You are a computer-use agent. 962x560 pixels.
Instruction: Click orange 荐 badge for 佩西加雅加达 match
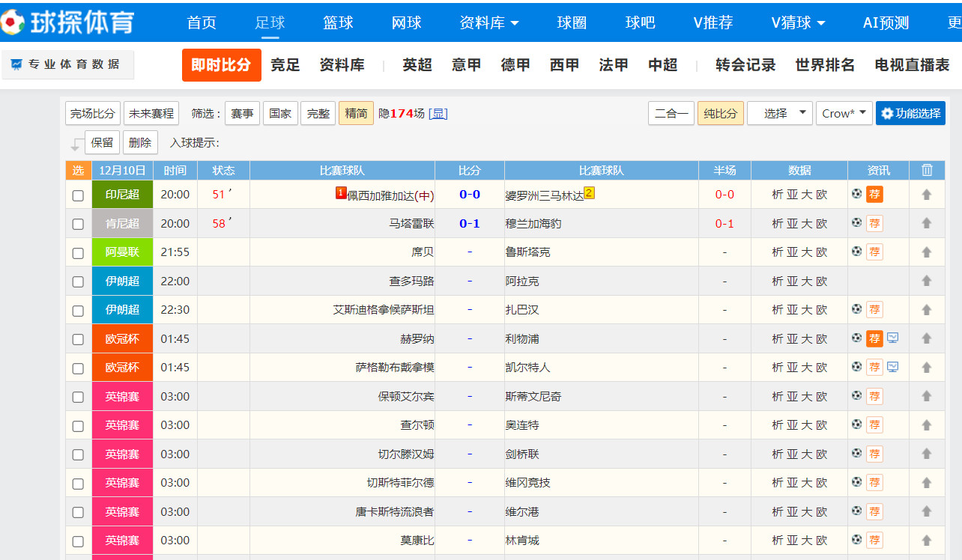[874, 195]
